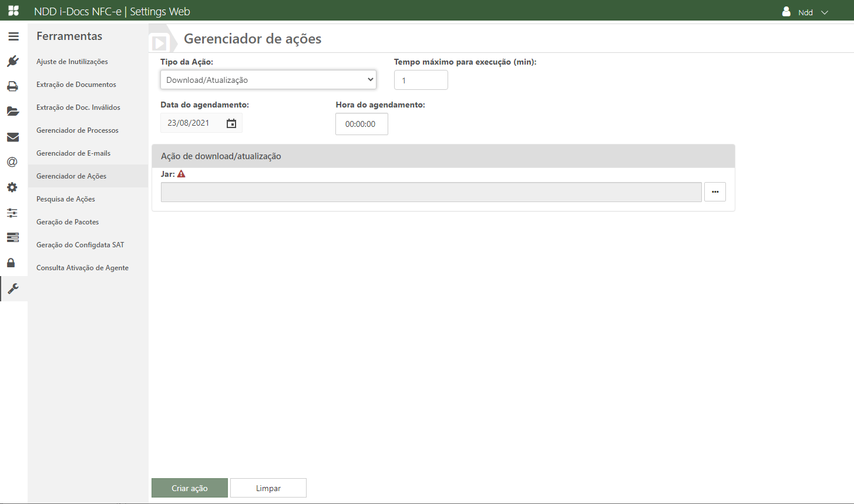Open the printer section in sidebar

(x=13, y=86)
